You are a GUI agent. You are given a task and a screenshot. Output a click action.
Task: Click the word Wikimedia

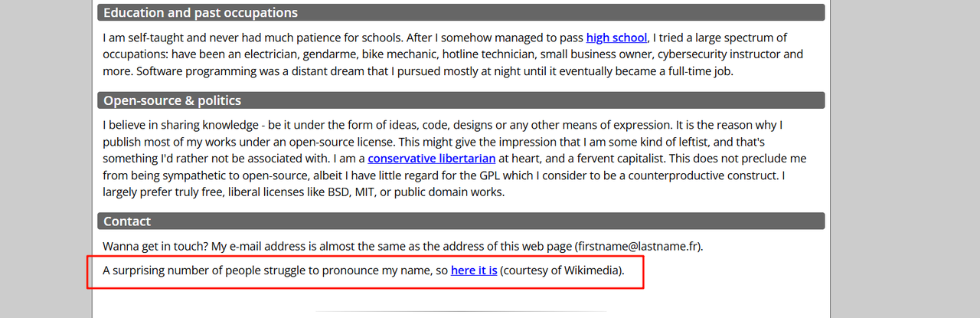[x=591, y=270]
